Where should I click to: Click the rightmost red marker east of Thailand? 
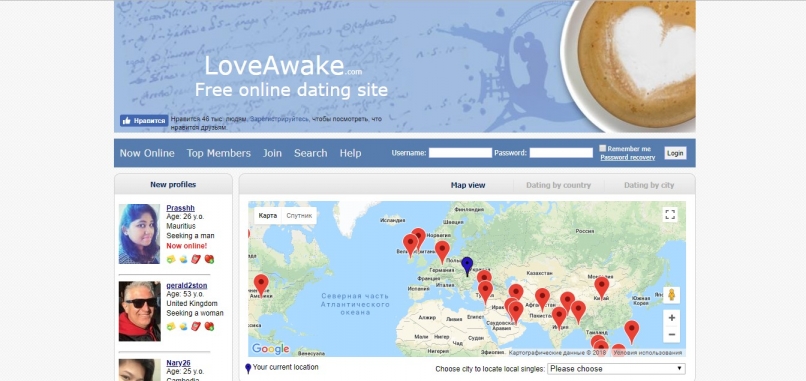[631, 332]
